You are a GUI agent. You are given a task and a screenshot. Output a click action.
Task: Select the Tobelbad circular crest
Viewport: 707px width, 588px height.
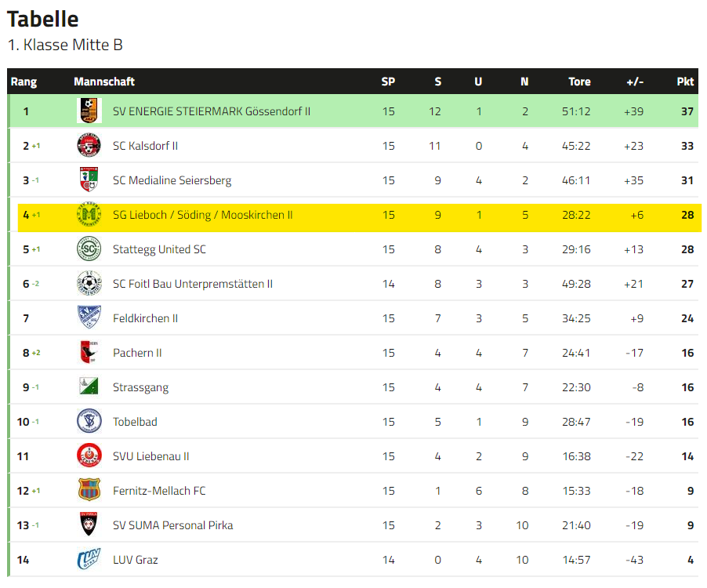89,421
